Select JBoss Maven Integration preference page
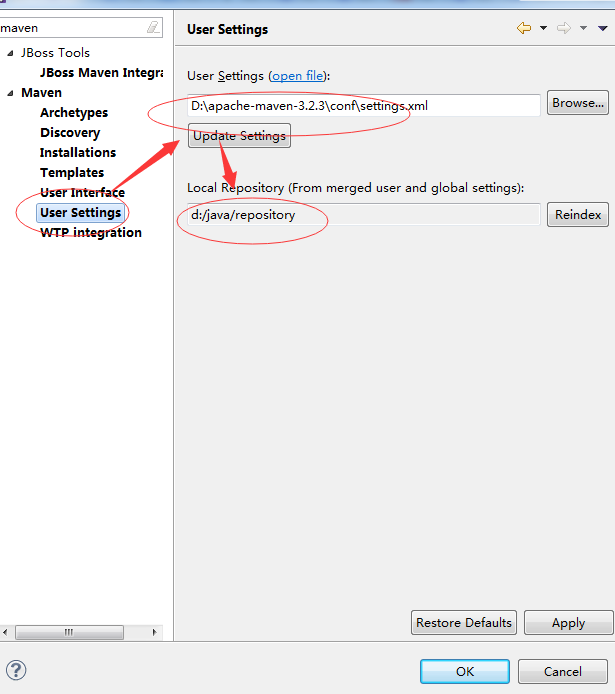The width and height of the screenshot is (615, 694). tap(101, 73)
